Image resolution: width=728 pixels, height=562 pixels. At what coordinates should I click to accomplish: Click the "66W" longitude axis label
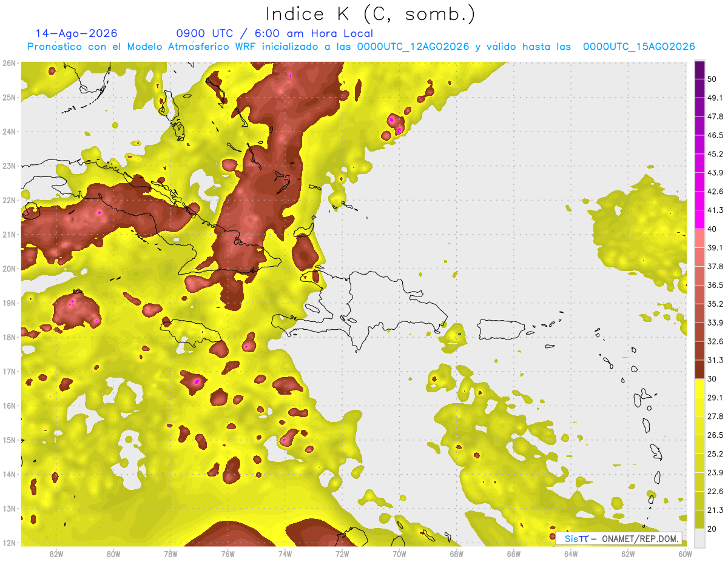click(513, 554)
